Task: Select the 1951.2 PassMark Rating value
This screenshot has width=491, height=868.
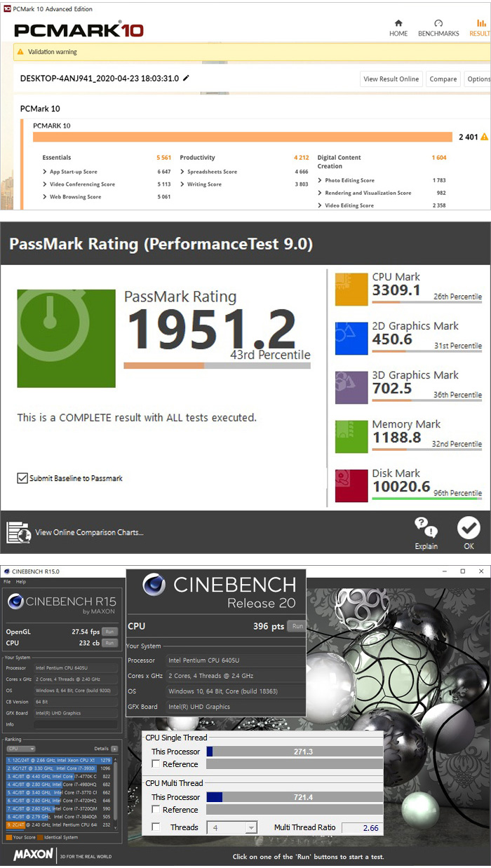Action: (x=210, y=328)
